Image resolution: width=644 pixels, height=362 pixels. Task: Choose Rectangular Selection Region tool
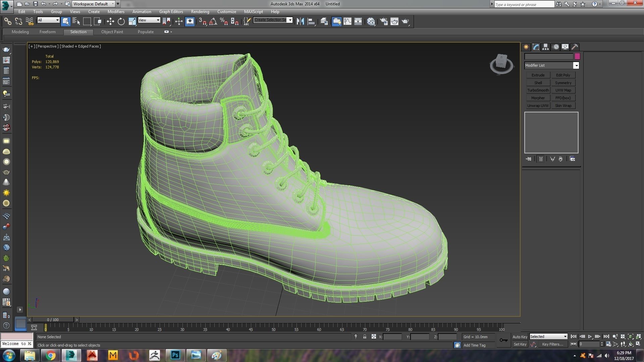(x=87, y=21)
